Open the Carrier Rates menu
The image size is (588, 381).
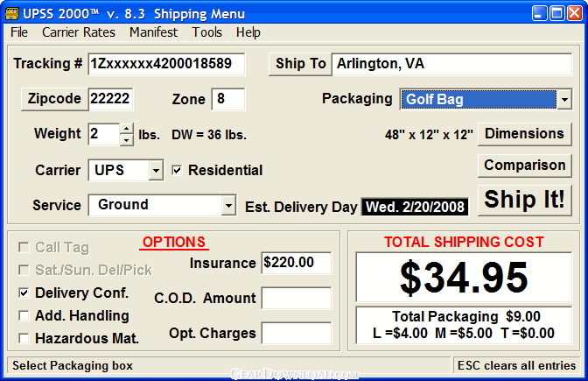coord(79,32)
